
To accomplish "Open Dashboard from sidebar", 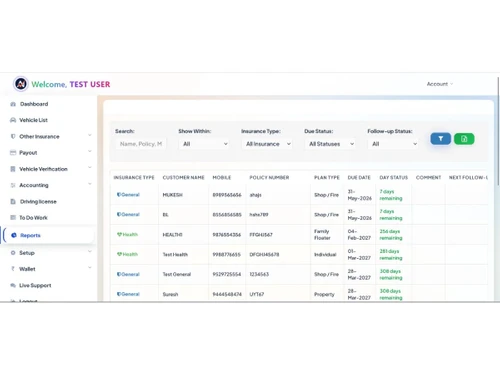I will [x=34, y=104].
